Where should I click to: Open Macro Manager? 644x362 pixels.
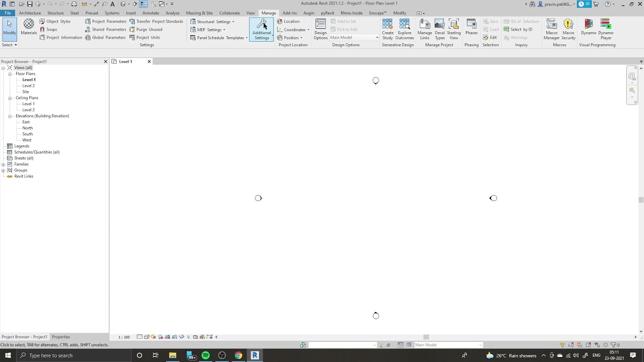(x=551, y=29)
